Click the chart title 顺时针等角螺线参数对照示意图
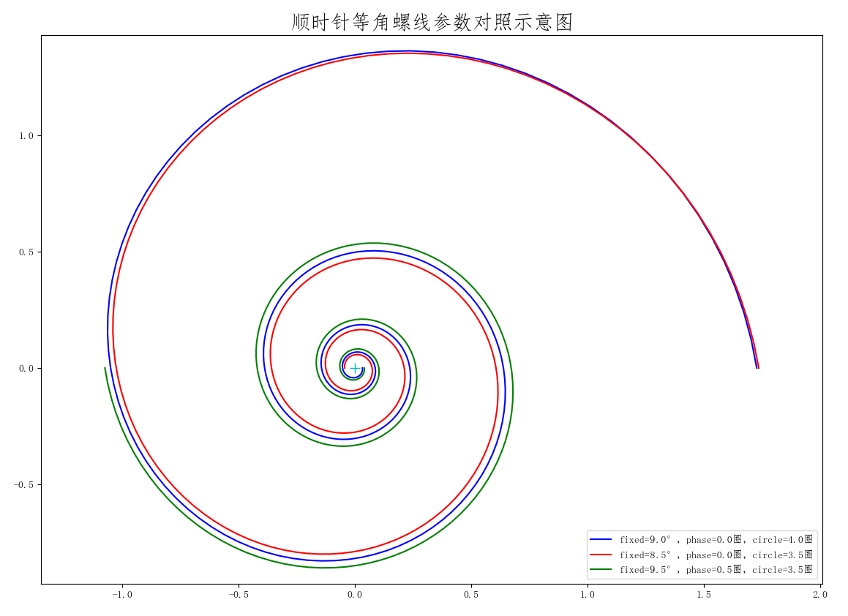Image resolution: width=848 pixels, height=616 pixels. tap(432, 22)
